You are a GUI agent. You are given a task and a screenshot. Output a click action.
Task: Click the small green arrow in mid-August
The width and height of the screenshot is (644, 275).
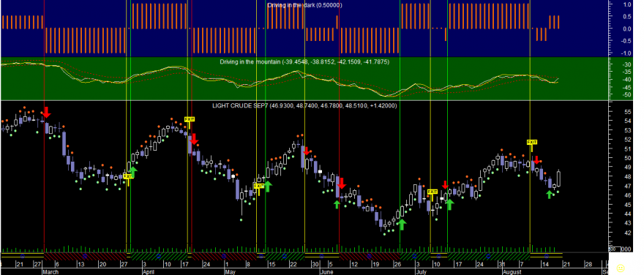[x=550, y=195]
